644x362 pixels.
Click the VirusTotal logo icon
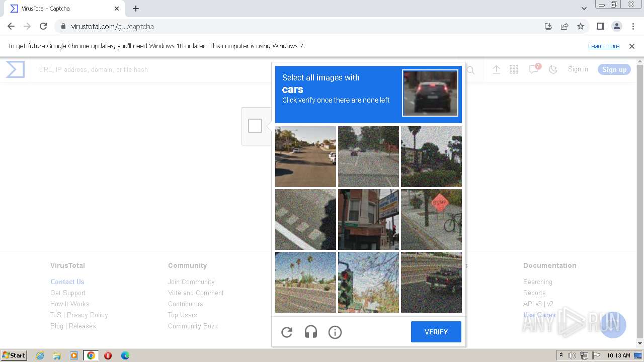tap(15, 69)
